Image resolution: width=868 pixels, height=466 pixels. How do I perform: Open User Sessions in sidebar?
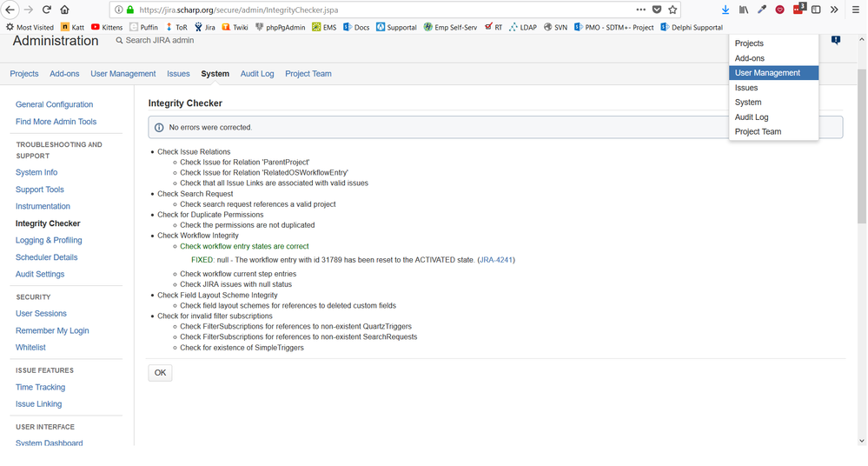pos(41,313)
